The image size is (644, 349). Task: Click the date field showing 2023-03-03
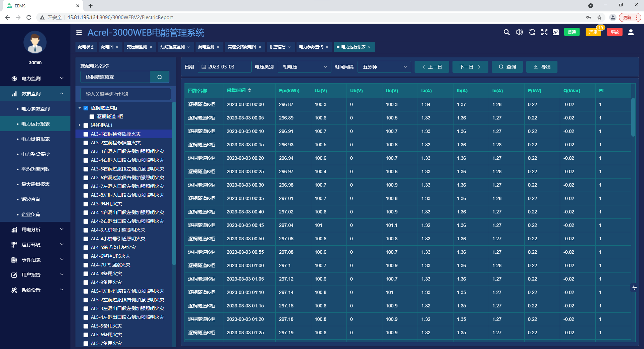point(224,67)
